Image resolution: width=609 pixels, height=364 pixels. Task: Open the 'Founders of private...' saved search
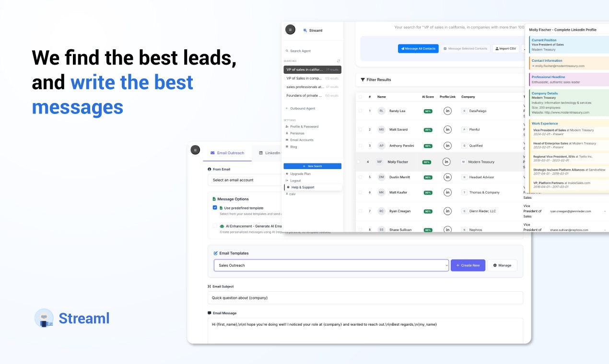(312, 95)
